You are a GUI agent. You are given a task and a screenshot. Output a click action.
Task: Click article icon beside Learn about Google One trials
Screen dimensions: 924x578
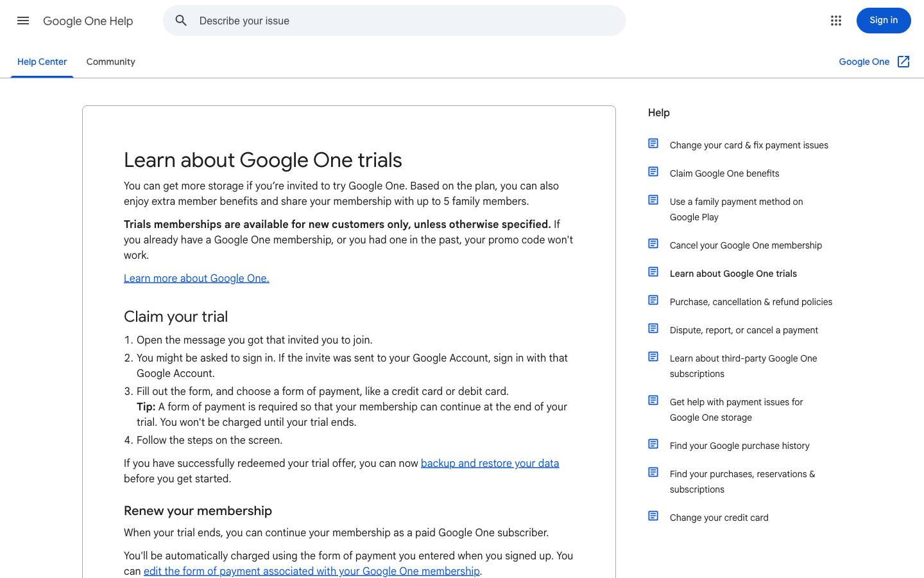(653, 272)
